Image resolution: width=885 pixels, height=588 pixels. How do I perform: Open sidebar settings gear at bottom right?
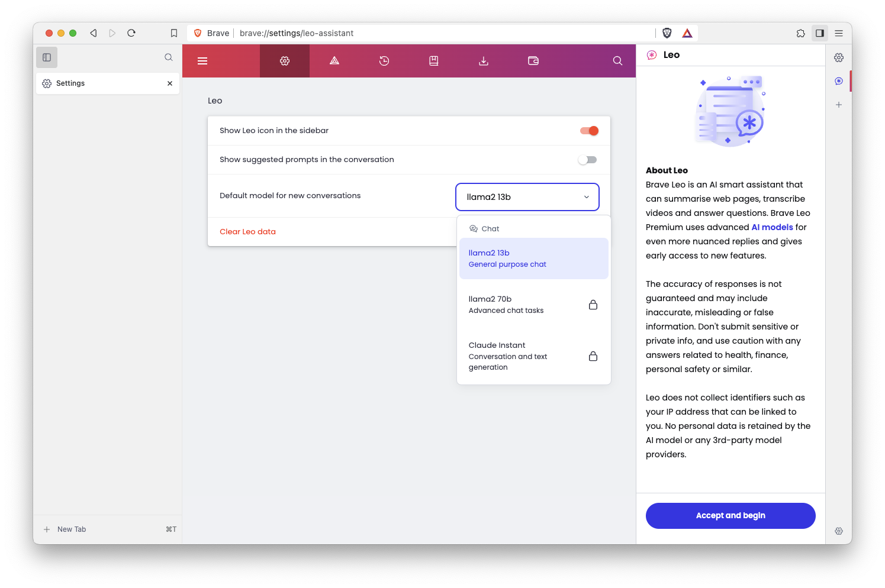click(x=839, y=531)
